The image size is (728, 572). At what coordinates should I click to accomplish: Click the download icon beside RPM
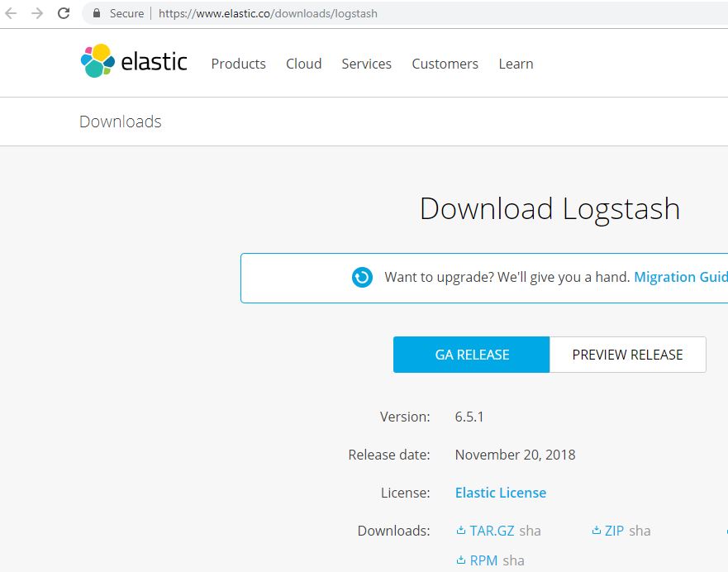(461, 560)
